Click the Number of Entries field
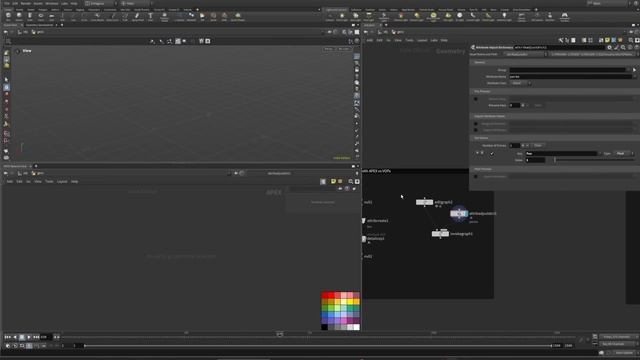Screen dimensions: 640x360 click(515, 145)
